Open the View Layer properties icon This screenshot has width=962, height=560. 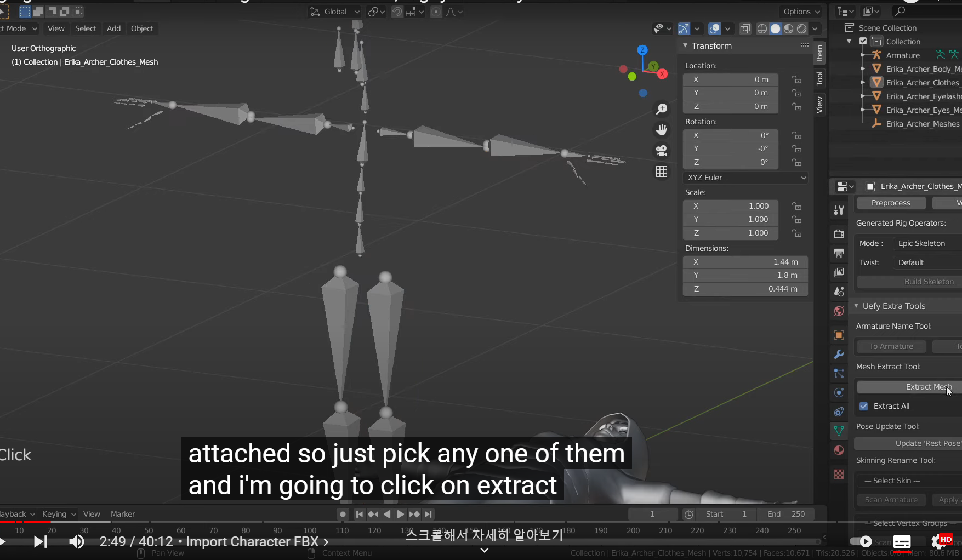[x=839, y=272]
